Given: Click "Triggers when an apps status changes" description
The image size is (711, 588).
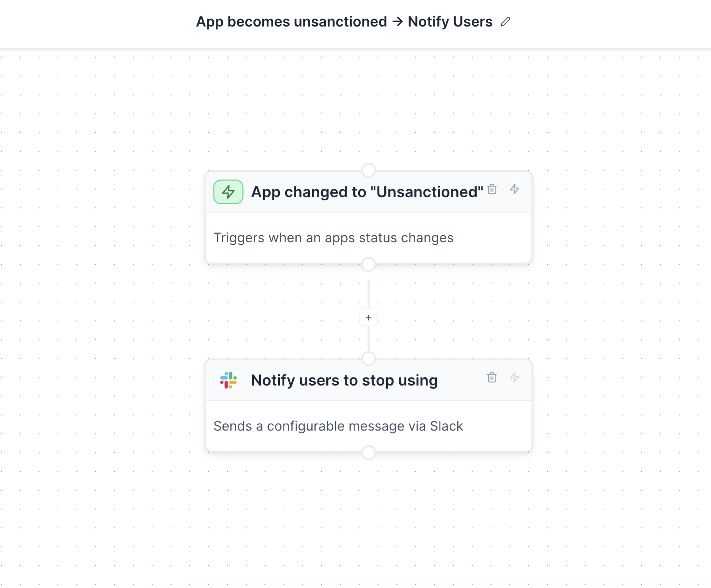Looking at the screenshot, I should 333,238.
